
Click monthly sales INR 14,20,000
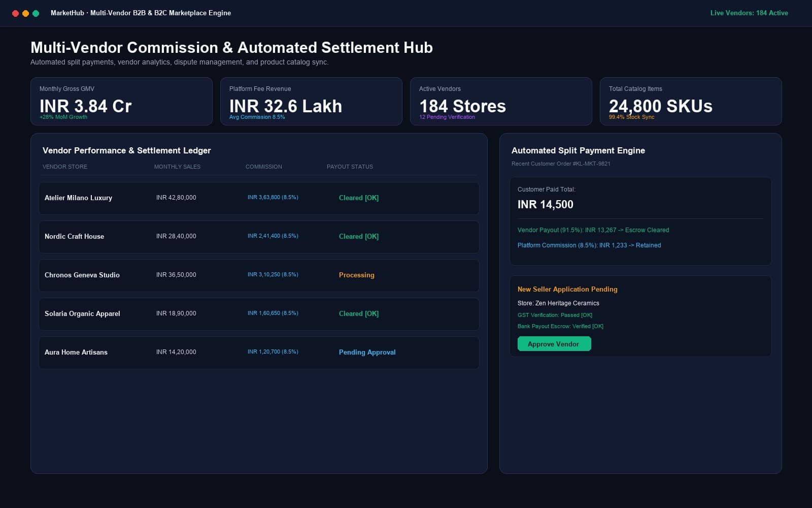(x=176, y=352)
